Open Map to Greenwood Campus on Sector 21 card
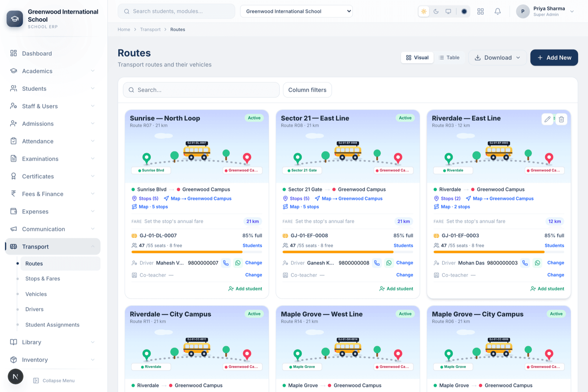The image size is (588, 392). pyautogui.click(x=349, y=199)
